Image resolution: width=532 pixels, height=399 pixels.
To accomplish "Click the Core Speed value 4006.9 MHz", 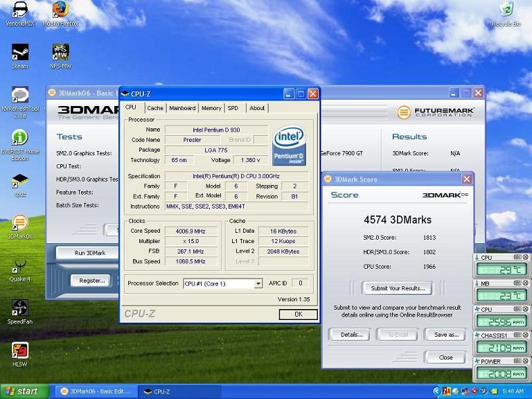I will click(x=190, y=231).
